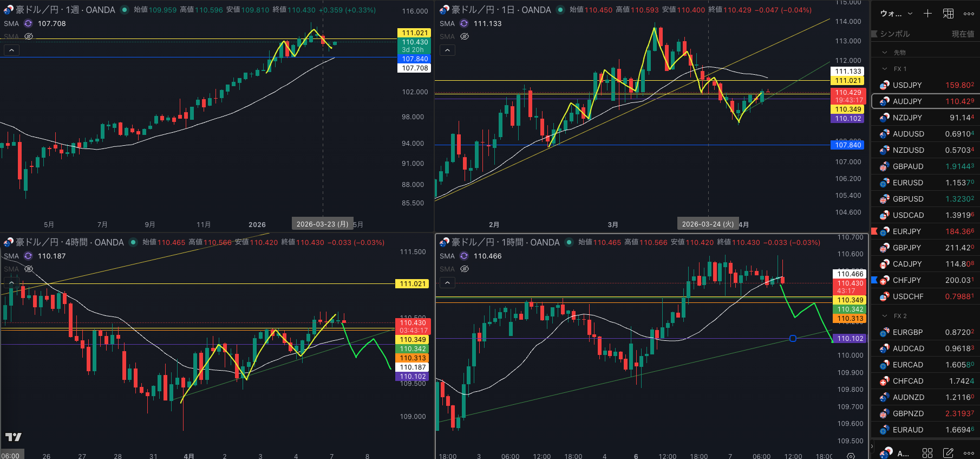This screenshot has height=459, width=980.
Task: Select USDJPY in the watchlist
Action: click(x=907, y=85)
